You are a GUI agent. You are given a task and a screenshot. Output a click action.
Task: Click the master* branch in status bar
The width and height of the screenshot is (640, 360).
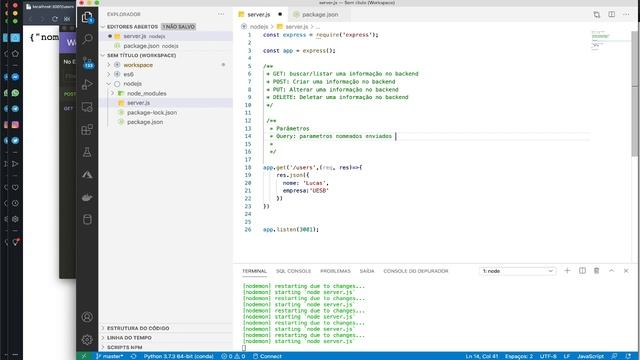pyautogui.click(x=109, y=356)
